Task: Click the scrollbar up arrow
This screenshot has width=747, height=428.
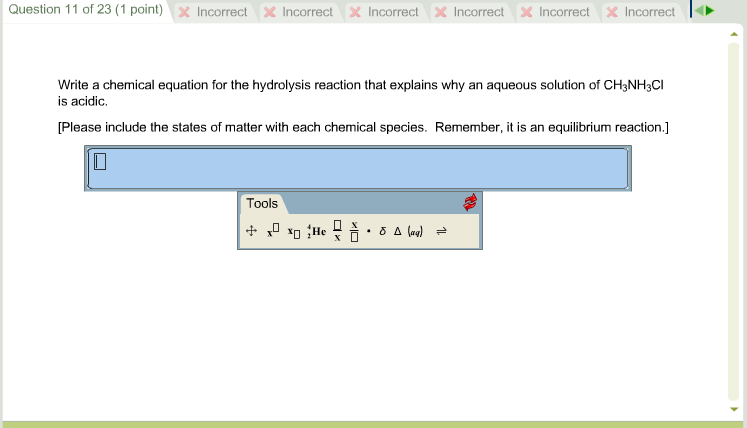Action: (x=734, y=34)
